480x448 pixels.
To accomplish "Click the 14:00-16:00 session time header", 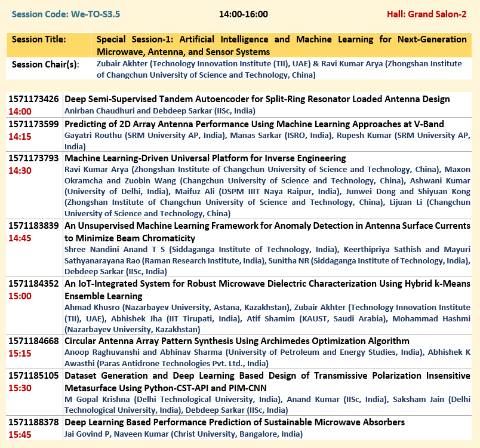I will click(243, 14).
